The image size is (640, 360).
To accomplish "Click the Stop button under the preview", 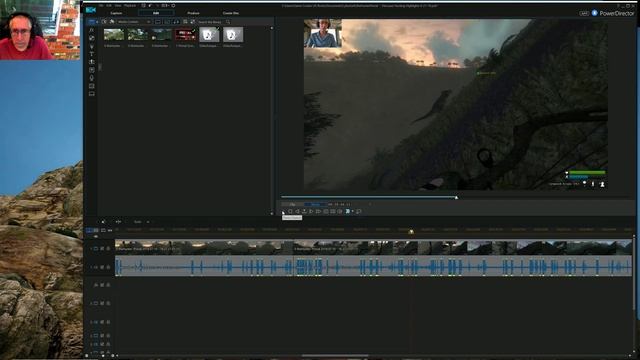I will 290,211.
